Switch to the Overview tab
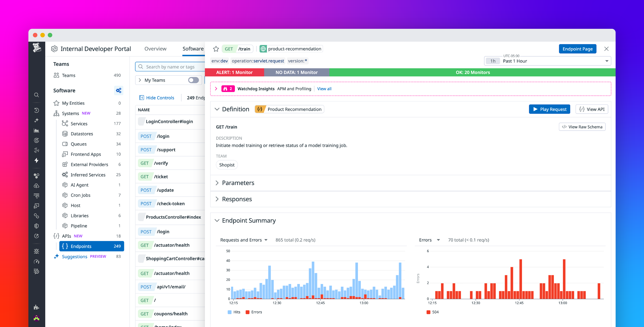644x327 pixels. [x=155, y=48]
